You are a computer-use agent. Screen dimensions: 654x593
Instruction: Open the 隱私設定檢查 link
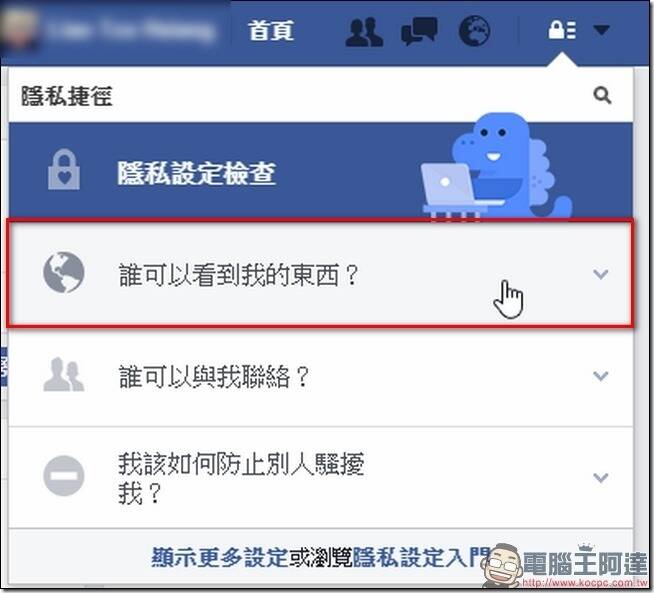[196, 173]
